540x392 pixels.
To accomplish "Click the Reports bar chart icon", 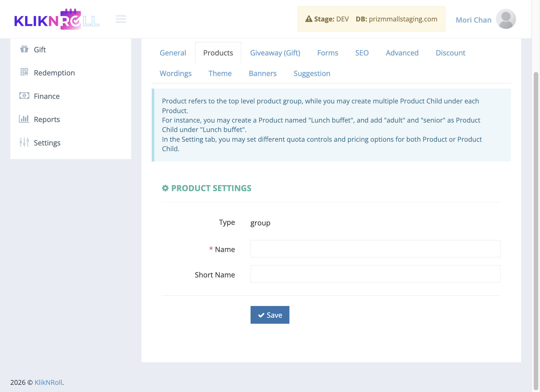I will coord(24,119).
